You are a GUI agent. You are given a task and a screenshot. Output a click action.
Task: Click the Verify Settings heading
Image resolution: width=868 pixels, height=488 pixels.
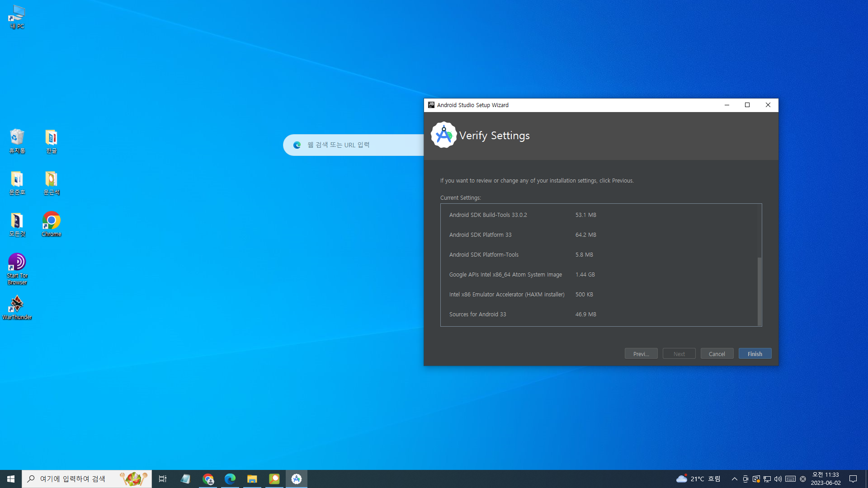coord(495,136)
